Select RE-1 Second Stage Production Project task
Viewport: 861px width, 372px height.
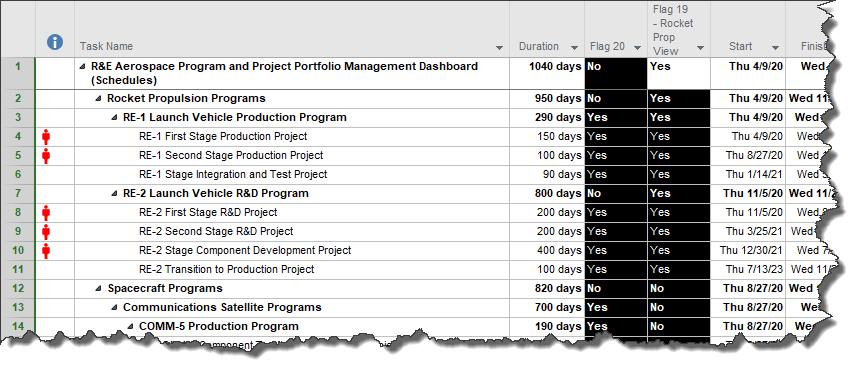(231, 156)
